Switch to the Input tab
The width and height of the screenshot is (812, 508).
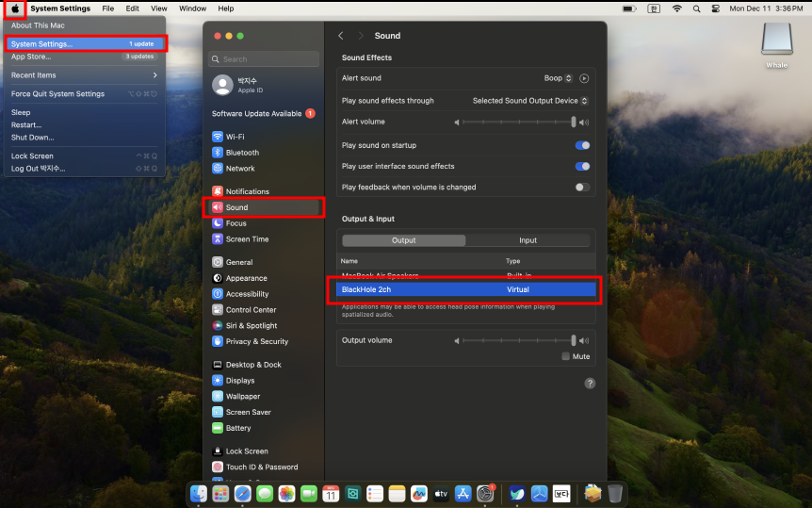pyautogui.click(x=528, y=240)
